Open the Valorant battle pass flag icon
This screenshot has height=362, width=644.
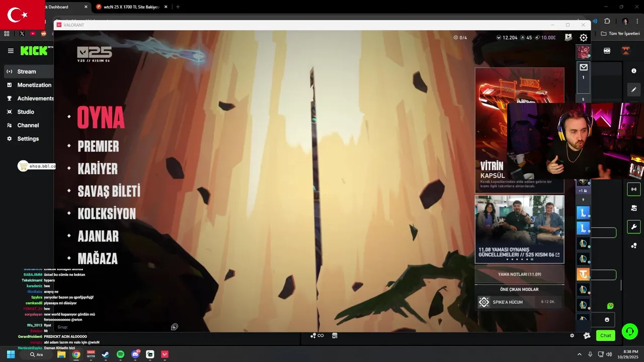(x=568, y=38)
